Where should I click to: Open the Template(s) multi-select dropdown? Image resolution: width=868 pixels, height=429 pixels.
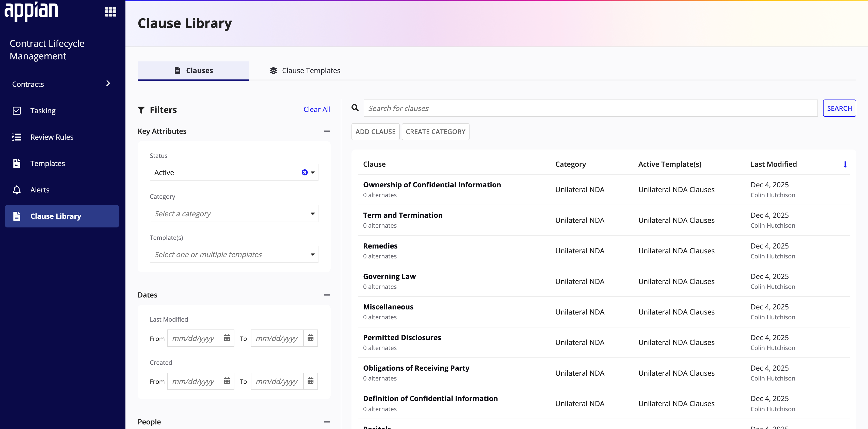(234, 254)
